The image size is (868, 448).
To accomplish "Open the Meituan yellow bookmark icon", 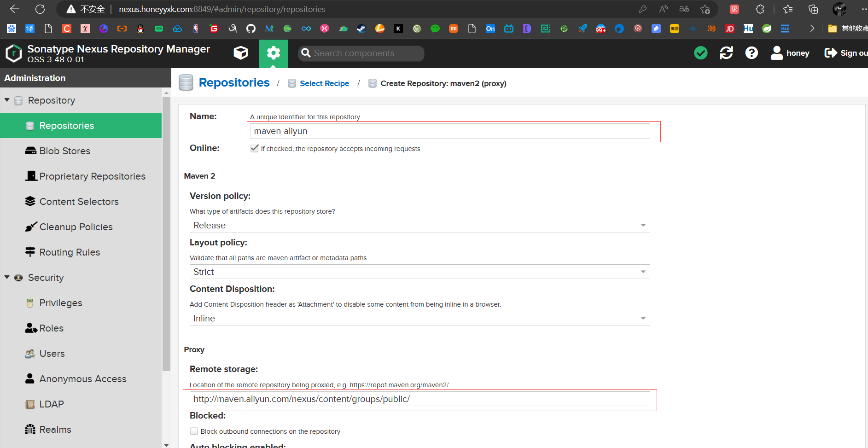I will point(675,29).
